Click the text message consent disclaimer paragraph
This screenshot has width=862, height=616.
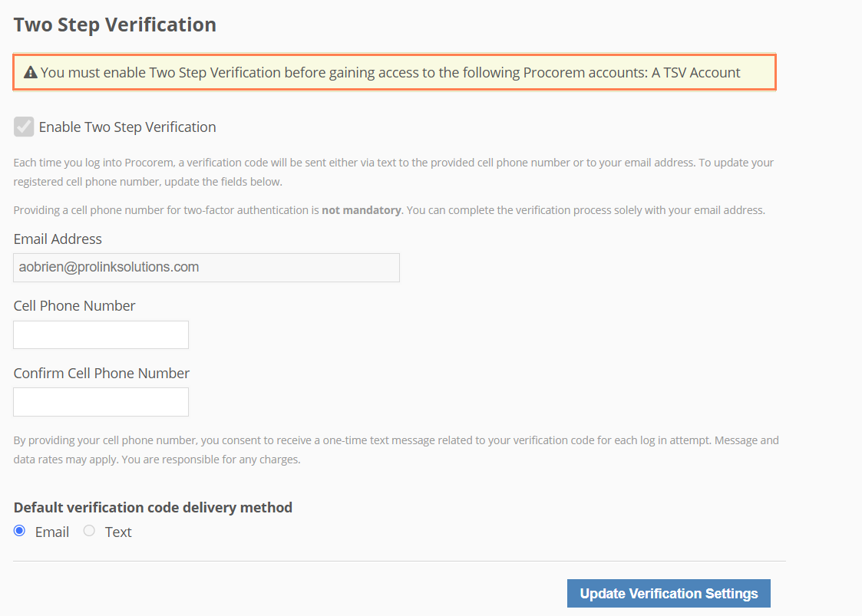point(395,450)
